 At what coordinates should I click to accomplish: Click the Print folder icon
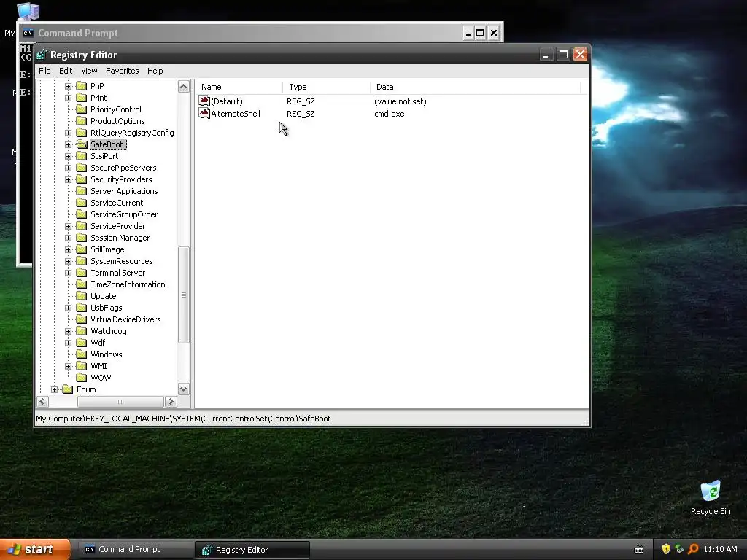pyautogui.click(x=82, y=98)
